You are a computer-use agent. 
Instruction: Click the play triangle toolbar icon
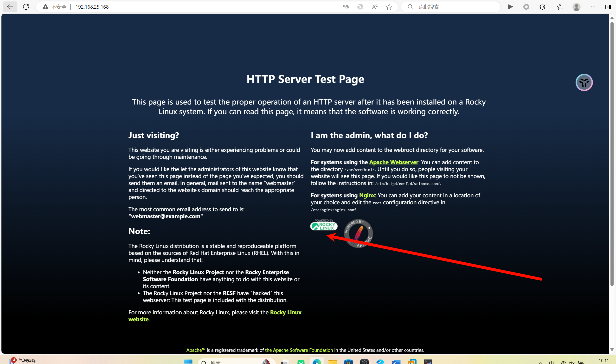click(510, 7)
